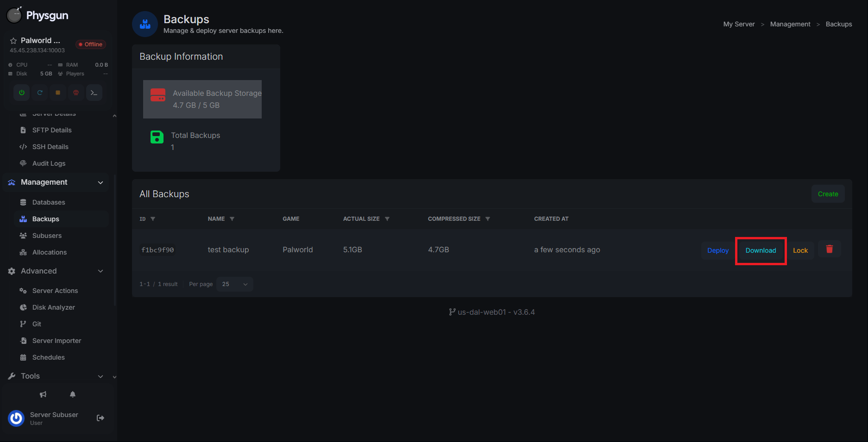Stop the server using the orange square icon
The height and width of the screenshot is (442, 868).
pyautogui.click(x=58, y=93)
